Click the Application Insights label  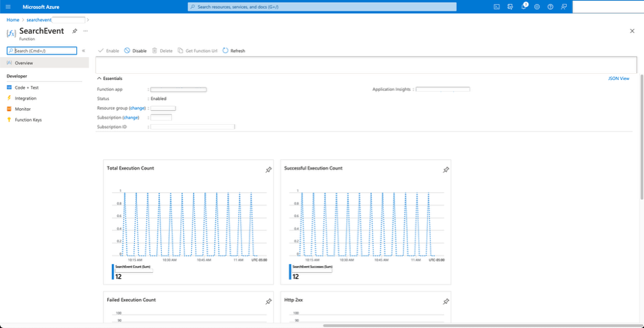pyautogui.click(x=391, y=90)
